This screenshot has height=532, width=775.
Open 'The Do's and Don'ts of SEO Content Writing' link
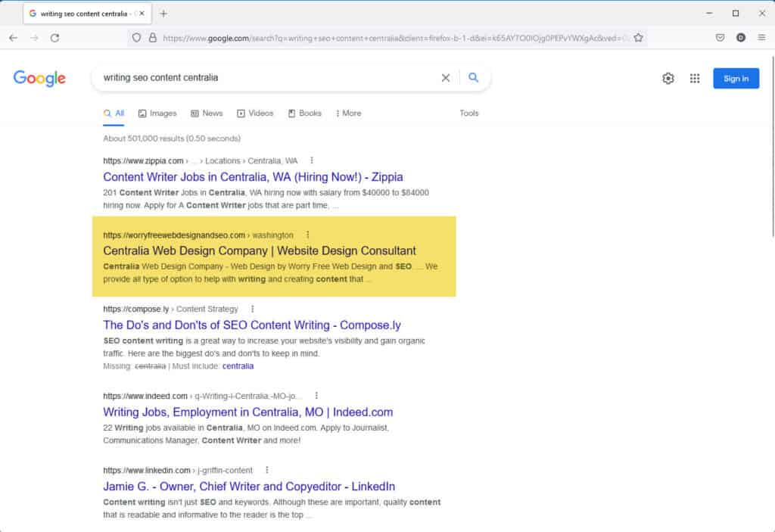click(x=252, y=325)
